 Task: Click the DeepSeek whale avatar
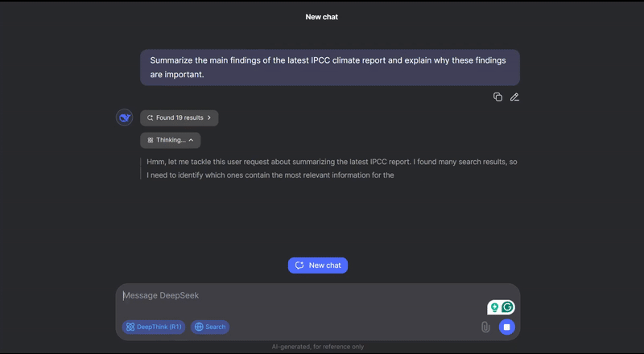(125, 117)
